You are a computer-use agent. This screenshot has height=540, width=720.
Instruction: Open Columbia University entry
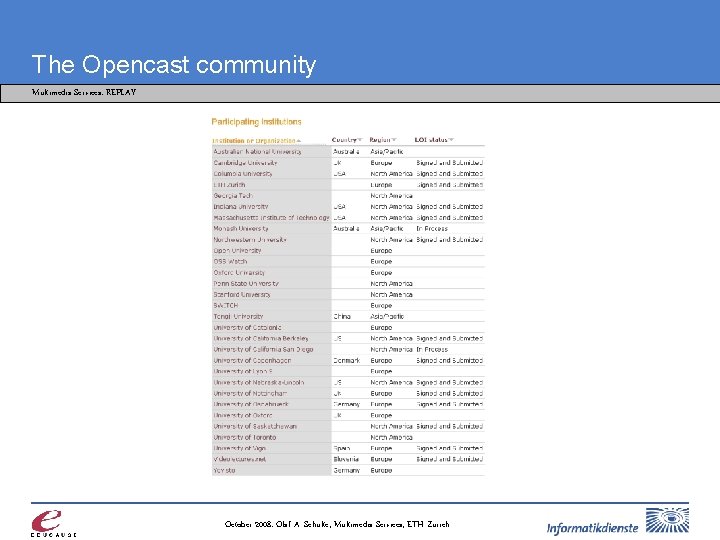242,174
